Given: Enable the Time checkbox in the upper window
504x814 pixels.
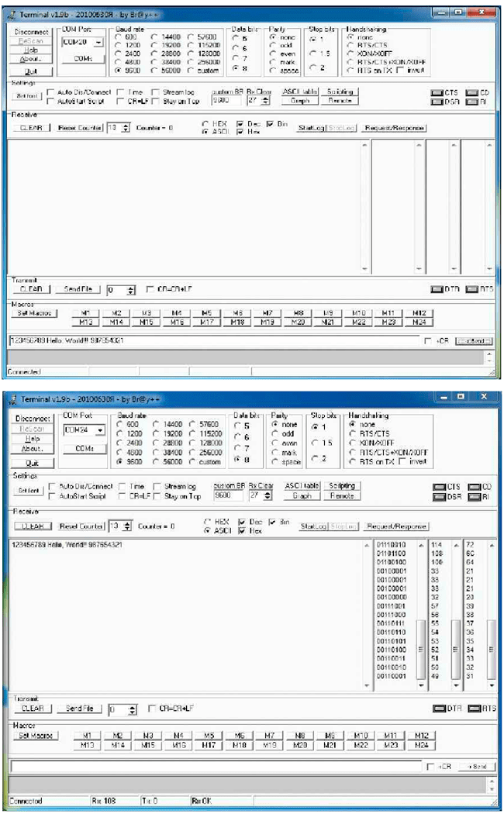Looking at the screenshot, I should tap(122, 91).
